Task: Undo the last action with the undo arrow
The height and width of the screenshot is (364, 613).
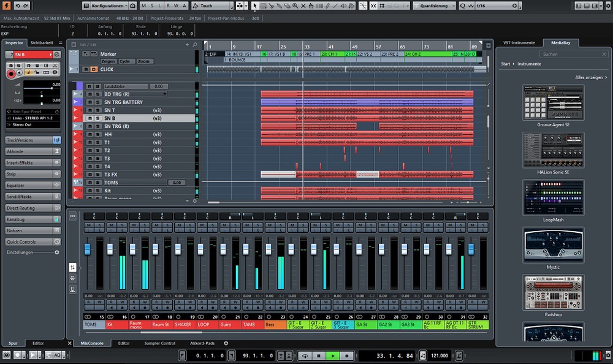Action: point(18,6)
